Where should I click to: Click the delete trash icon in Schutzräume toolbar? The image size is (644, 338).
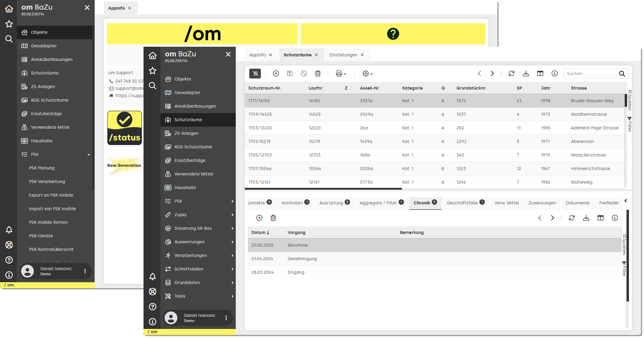pyautogui.click(x=318, y=74)
